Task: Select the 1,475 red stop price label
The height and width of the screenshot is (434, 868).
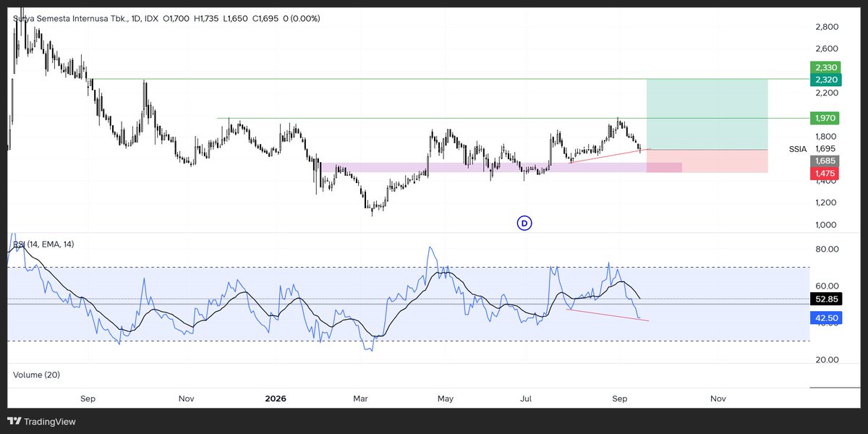Action: tap(824, 174)
